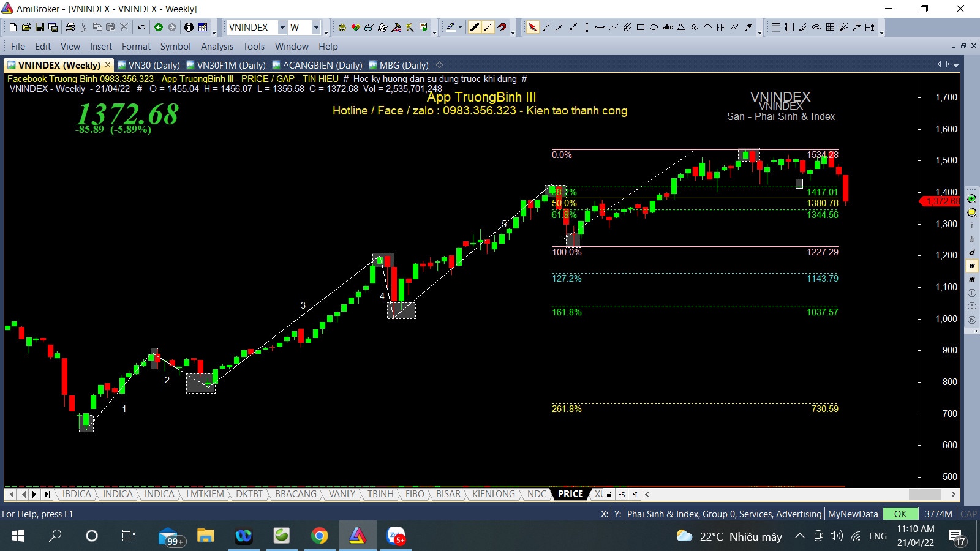
Task: Select the 5-minute interval button
Action: pos(971,307)
